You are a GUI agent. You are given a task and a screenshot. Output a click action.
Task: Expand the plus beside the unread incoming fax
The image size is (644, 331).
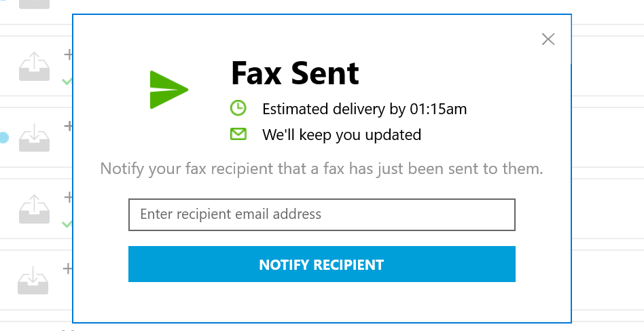click(68, 126)
